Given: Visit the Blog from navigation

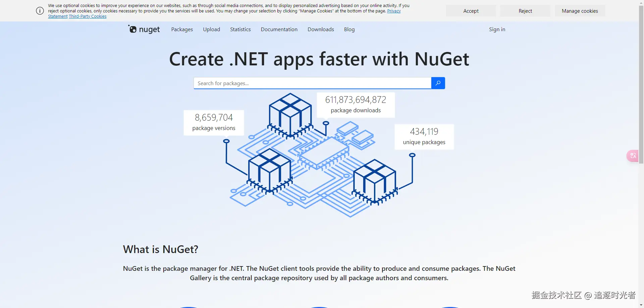Looking at the screenshot, I should click(x=349, y=29).
